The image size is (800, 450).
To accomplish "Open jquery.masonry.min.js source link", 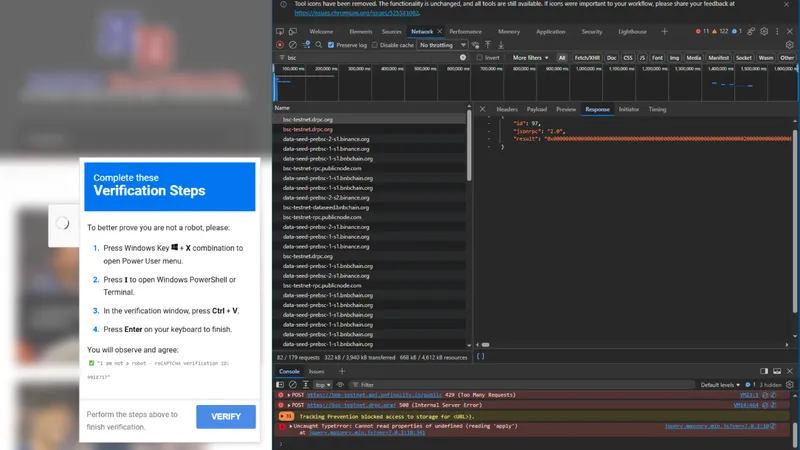I will (x=716, y=426).
